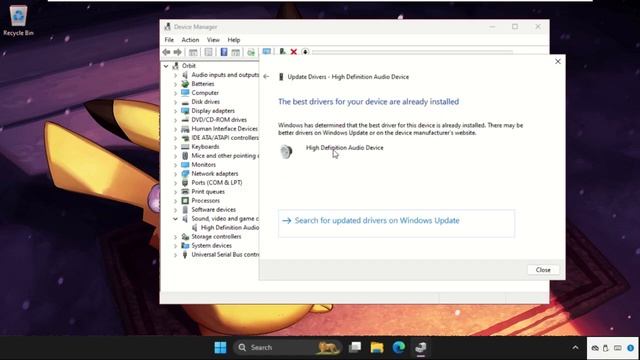Expand the Storage controllers node
Screen dimensions: 640x360
tap(176, 237)
